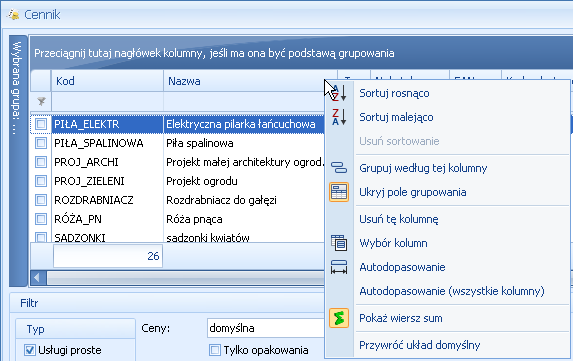Tick checkbox for PIŁA_SPALINOWA row
This screenshot has width=573, height=361.
[x=41, y=143]
